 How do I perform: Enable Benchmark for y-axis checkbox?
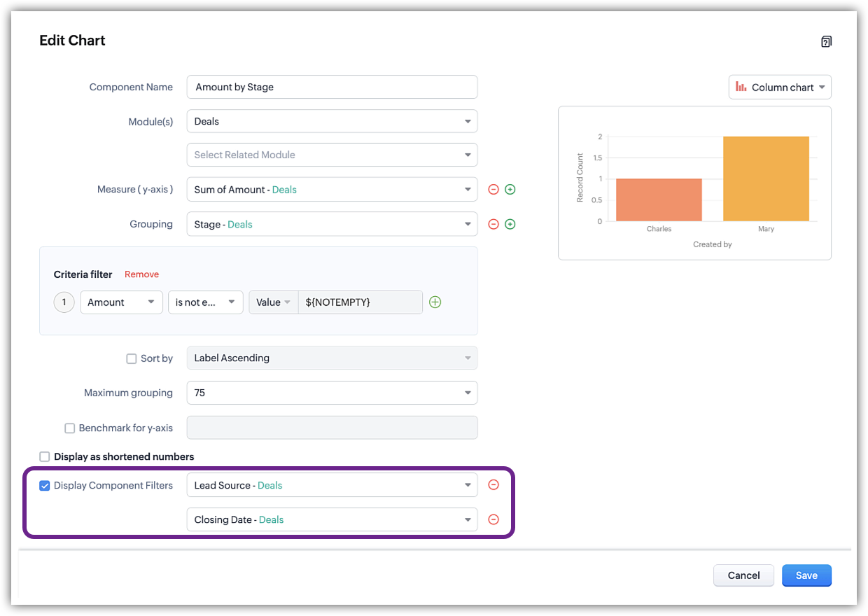(70, 428)
